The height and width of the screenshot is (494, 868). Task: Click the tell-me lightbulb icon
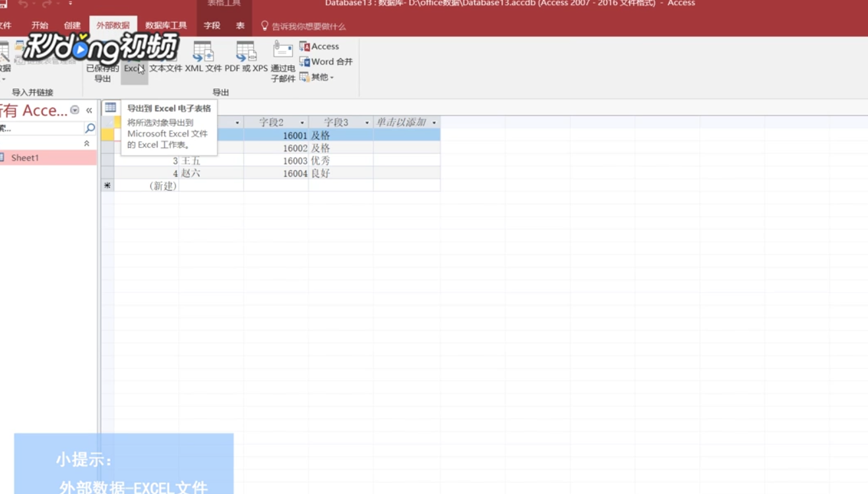click(x=264, y=26)
